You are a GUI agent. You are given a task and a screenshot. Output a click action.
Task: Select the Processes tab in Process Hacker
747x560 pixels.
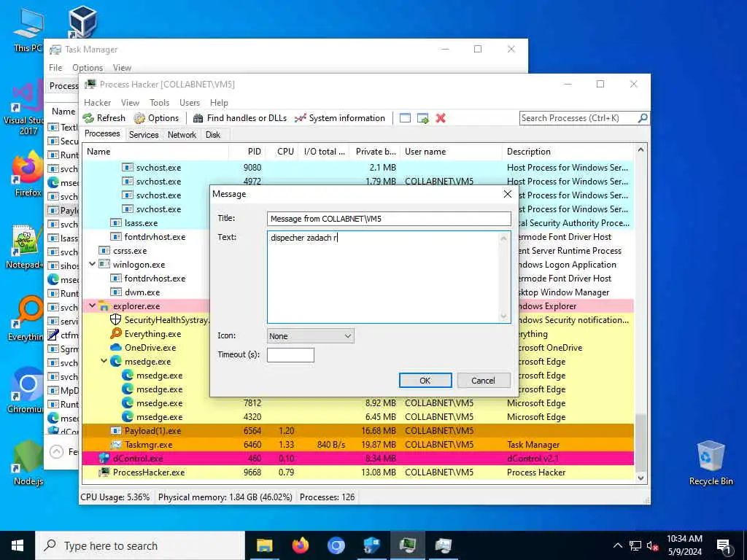pyautogui.click(x=102, y=134)
